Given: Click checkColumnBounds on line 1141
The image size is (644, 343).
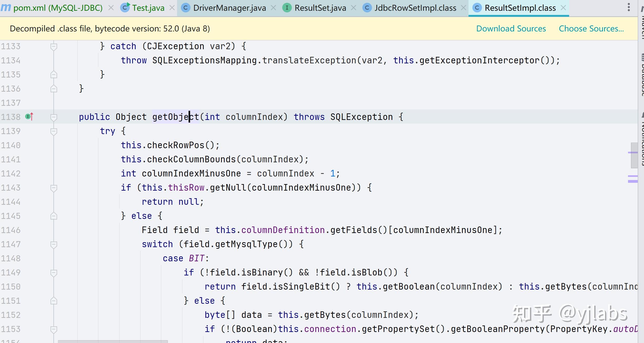Looking at the screenshot, I should (191, 159).
